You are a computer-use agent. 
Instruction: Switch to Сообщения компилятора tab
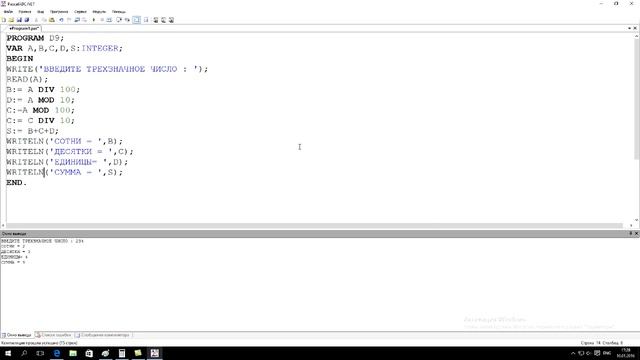102,335
